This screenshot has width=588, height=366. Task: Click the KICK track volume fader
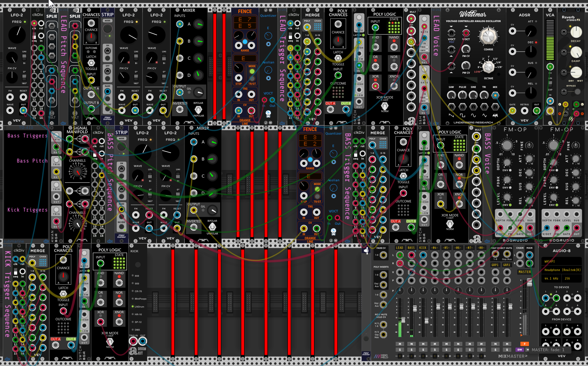click(427, 321)
